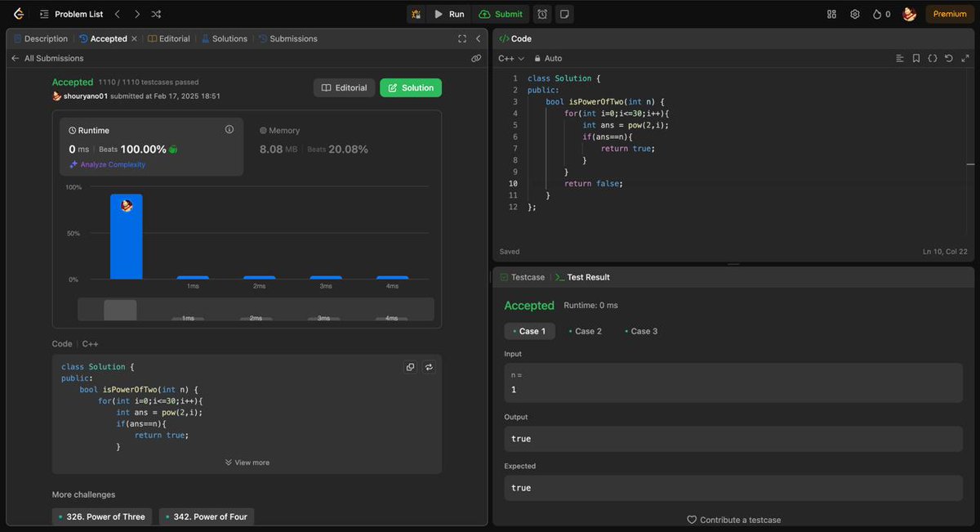This screenshot has height=532, width=980.
Task: Open challenge 342. Power of Four
Action: [x=207, y=516]
